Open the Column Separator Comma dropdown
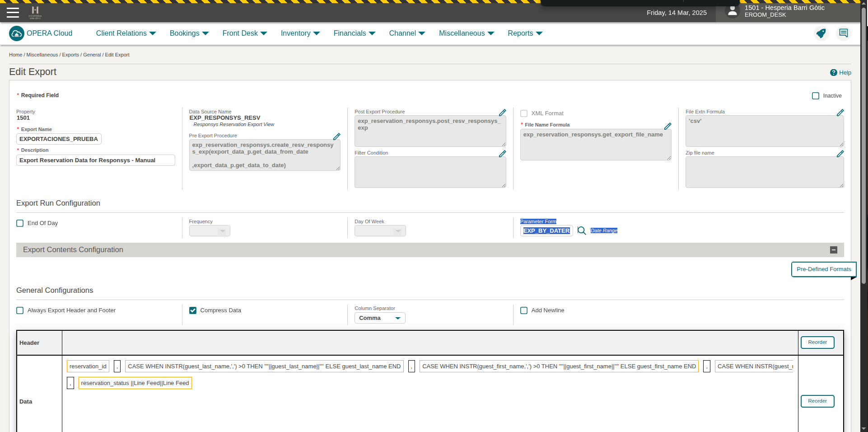This screenshot has height=432, width=868. click(x=379, y=318)
